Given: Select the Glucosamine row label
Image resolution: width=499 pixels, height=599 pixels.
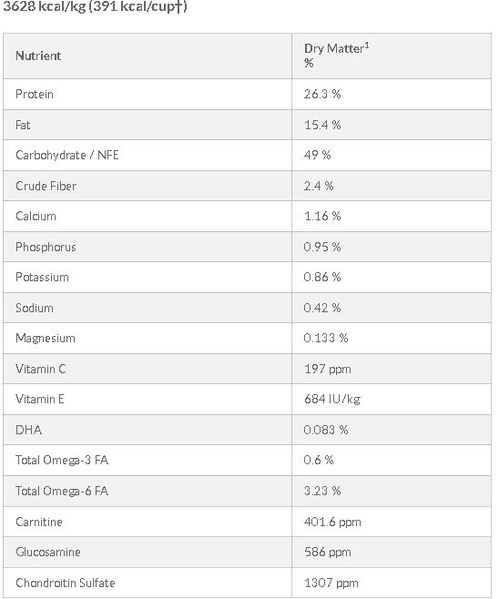Looking at the screenshot, I should pyautogui.click(x=48, y=552).
